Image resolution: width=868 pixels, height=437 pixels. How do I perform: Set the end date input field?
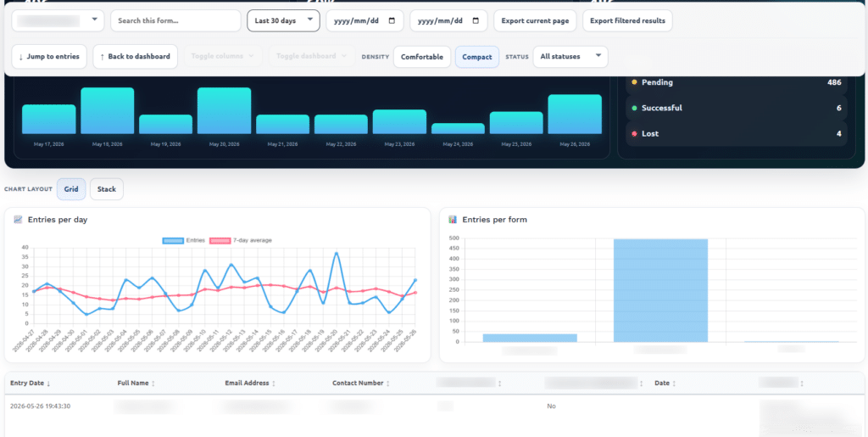(x=448, y=20)
